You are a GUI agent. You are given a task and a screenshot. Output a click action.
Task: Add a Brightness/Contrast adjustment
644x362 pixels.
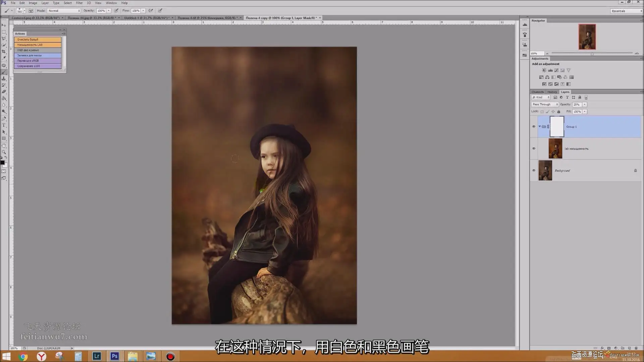pos(544,70)
